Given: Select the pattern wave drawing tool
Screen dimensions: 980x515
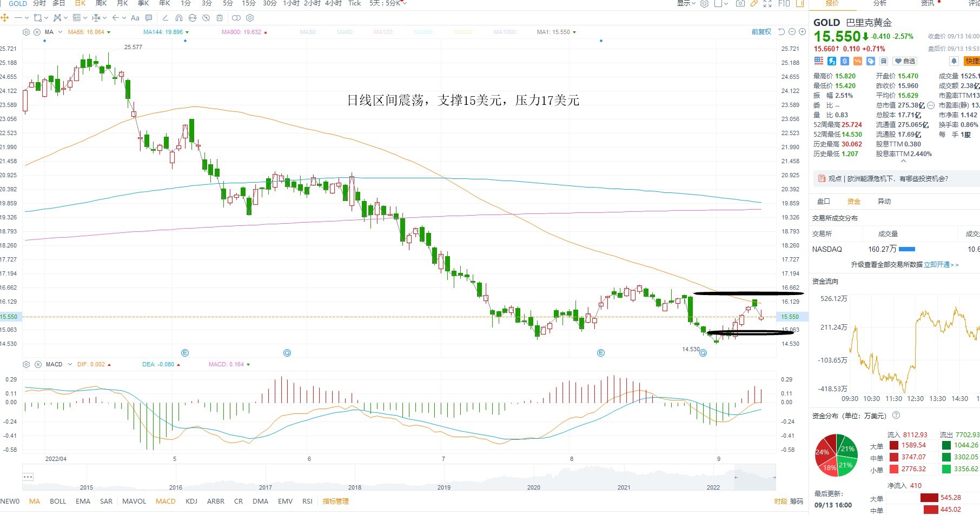Looking at the screenshot, I should pos(57,18).
